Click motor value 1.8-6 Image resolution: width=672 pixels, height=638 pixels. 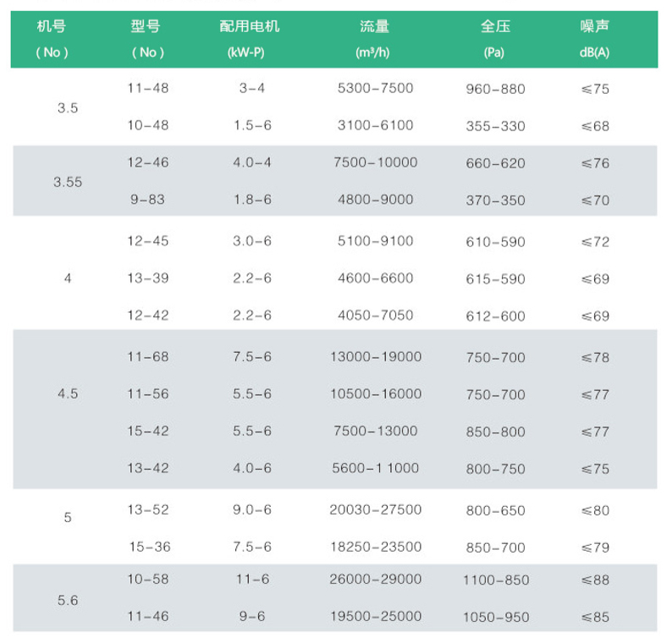click(252, 200)
